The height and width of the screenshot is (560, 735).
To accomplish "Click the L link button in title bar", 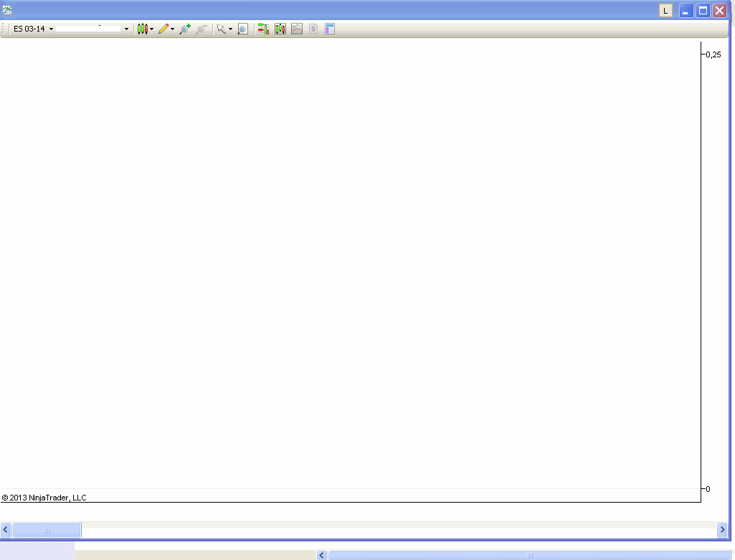I will tap(665, 10).
